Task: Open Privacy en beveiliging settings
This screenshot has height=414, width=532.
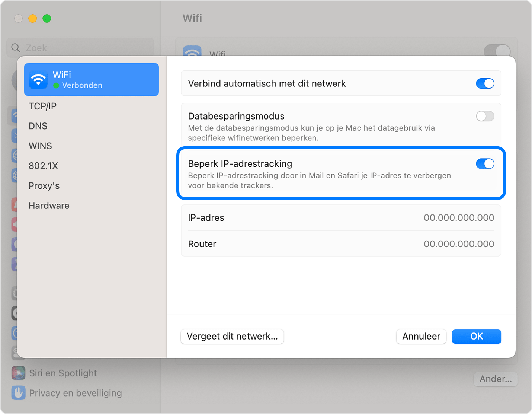Action: click(75, 393)
